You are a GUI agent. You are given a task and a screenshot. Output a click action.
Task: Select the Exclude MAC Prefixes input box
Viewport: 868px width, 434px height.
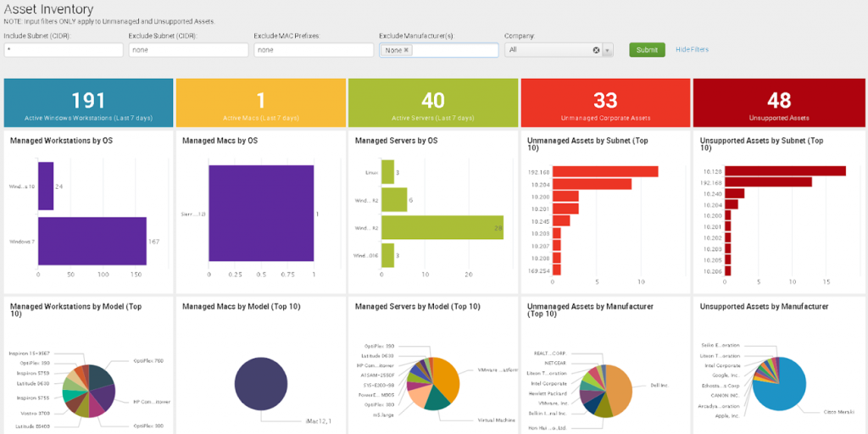pyautogui.click(x=314, y=51)
